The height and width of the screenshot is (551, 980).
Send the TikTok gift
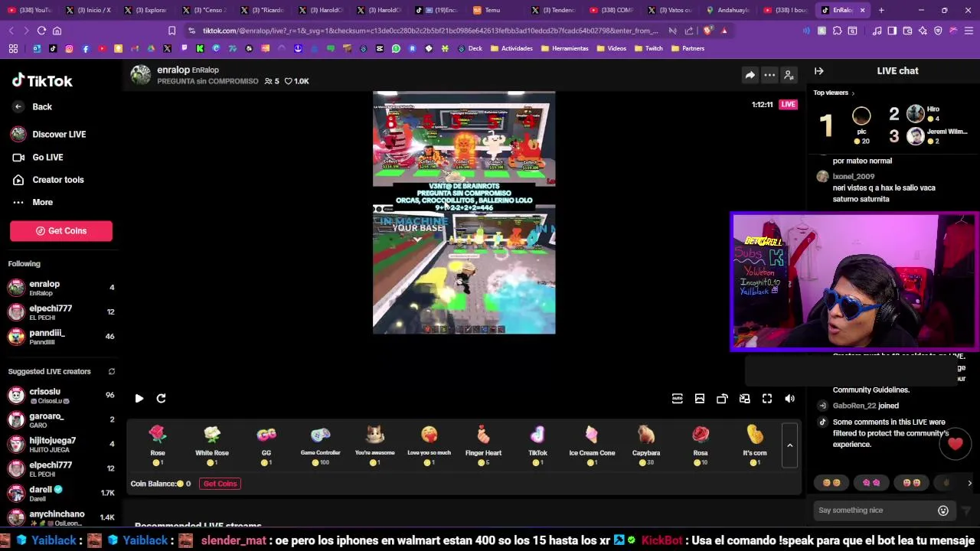pyautogui.click(x=537, y=445)
